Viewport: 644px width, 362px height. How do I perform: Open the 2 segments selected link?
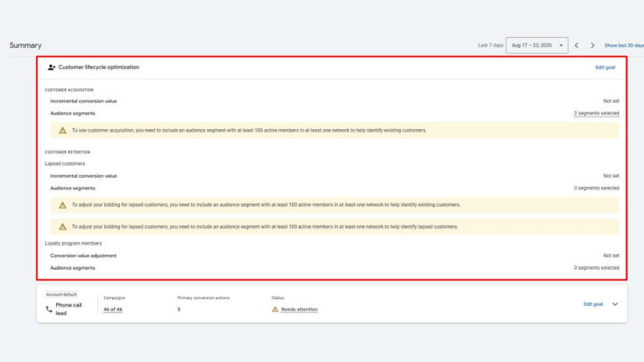596,113
